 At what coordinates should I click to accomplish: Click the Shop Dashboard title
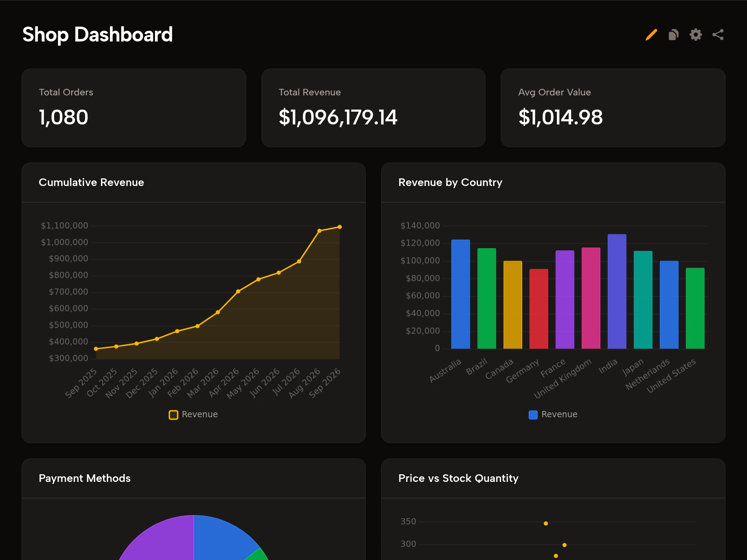pos(98,35)
